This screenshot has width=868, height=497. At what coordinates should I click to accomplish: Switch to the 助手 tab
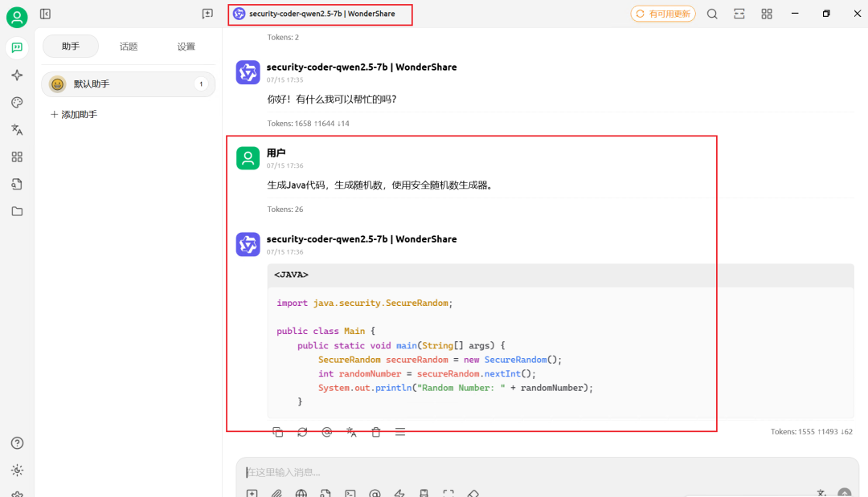pyautogui.click(x=71, y=46)
